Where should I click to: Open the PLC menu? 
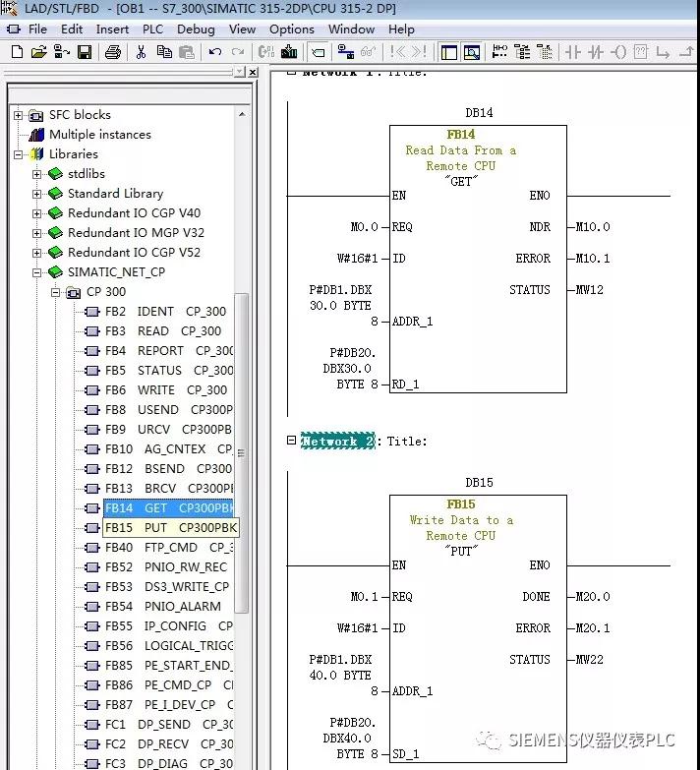[x=152, y=29]
